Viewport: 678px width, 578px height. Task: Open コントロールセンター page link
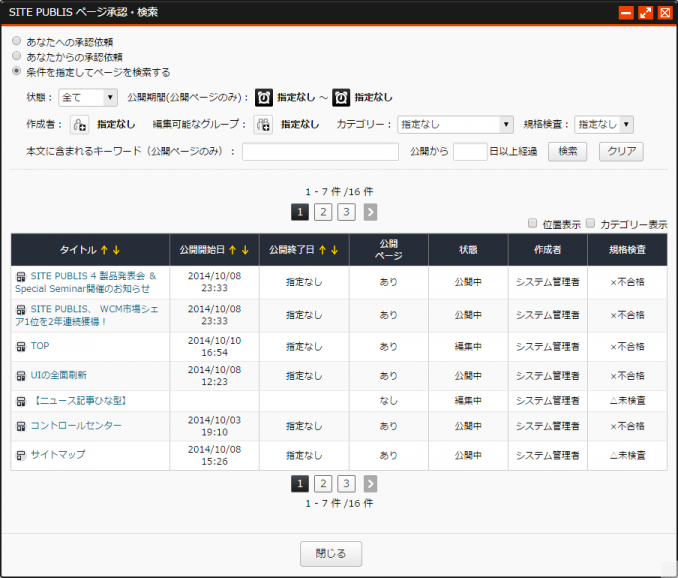[76, 426]
